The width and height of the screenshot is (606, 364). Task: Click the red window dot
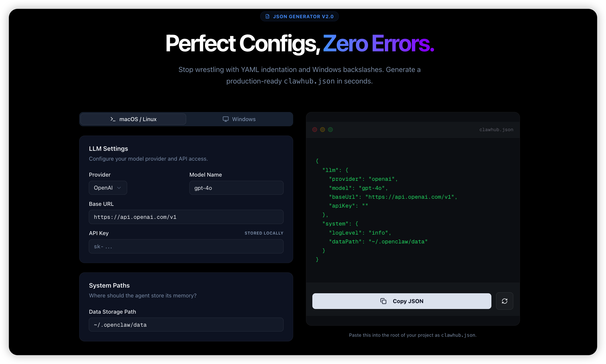click(315, 129)
